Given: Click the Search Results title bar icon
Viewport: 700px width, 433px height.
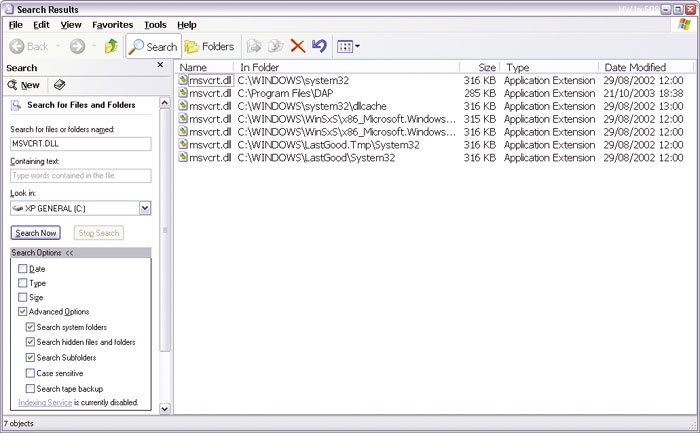Looking at the screenshot, I should 8,9.
